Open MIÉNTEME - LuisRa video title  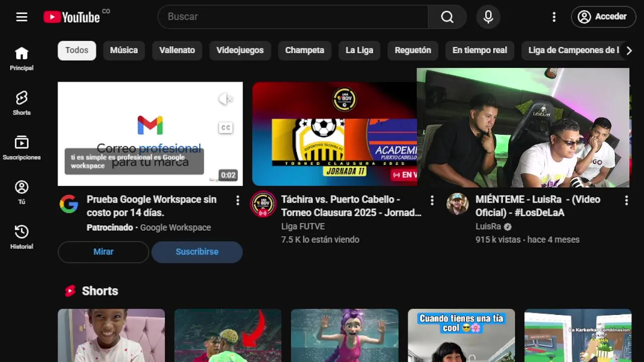[538, 206]
